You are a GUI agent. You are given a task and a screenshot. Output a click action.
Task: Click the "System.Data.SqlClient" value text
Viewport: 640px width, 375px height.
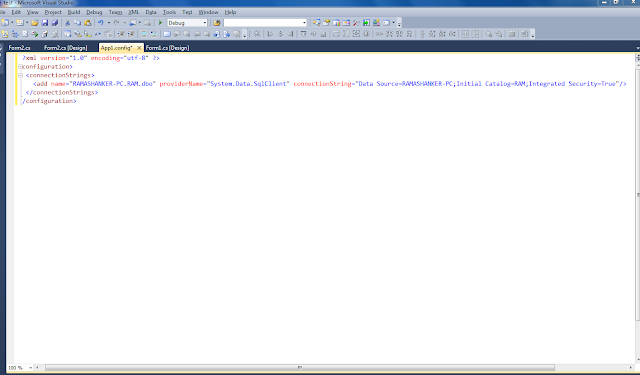pos(248,84)
